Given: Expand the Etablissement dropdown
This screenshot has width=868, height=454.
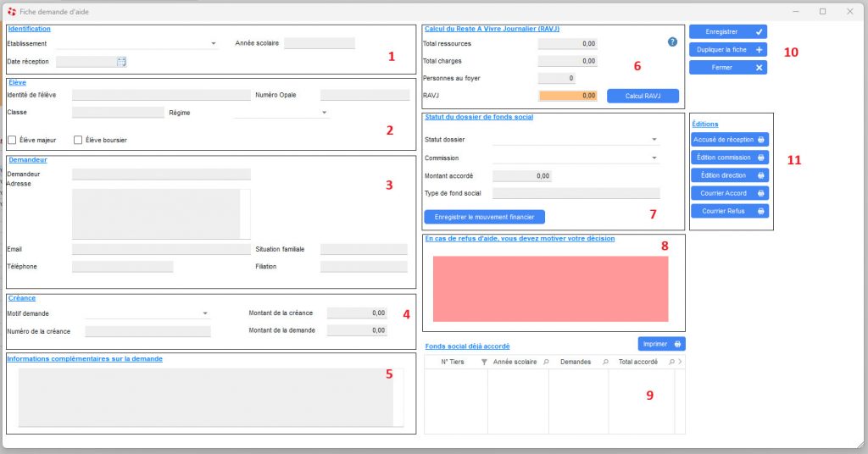Looking at the screenshot, I should [214, 43].
